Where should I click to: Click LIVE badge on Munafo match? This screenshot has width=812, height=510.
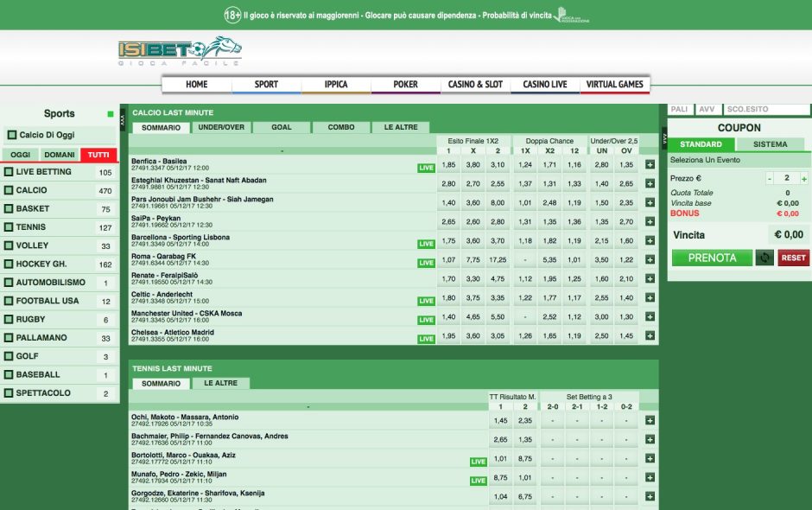click(x=478, y=481)
